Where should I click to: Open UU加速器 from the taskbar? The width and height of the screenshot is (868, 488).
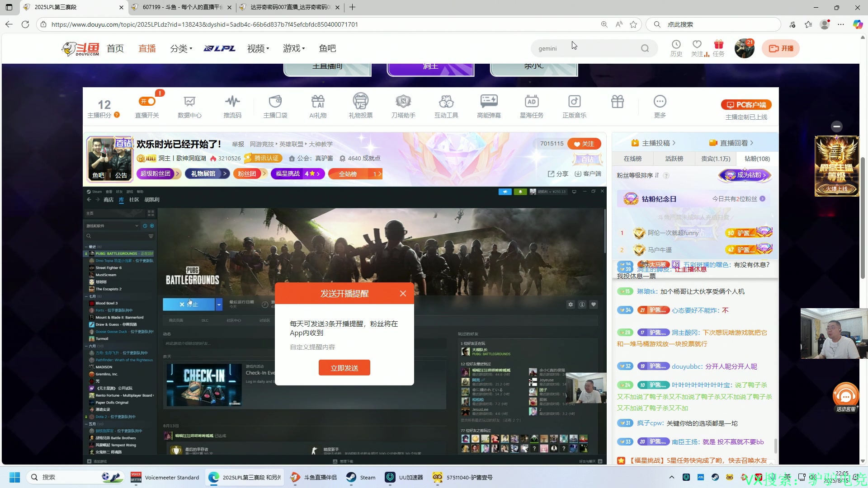point(404,477)
